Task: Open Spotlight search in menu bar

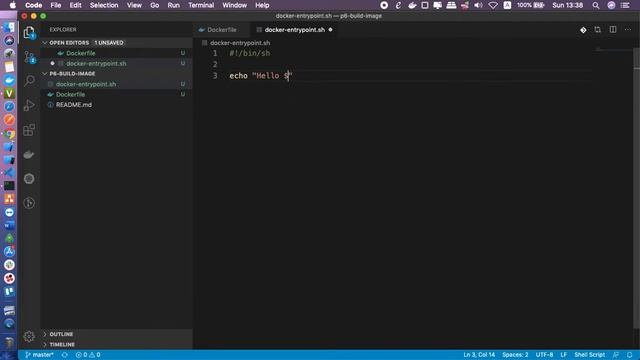Action: click(x=596, y=5)
